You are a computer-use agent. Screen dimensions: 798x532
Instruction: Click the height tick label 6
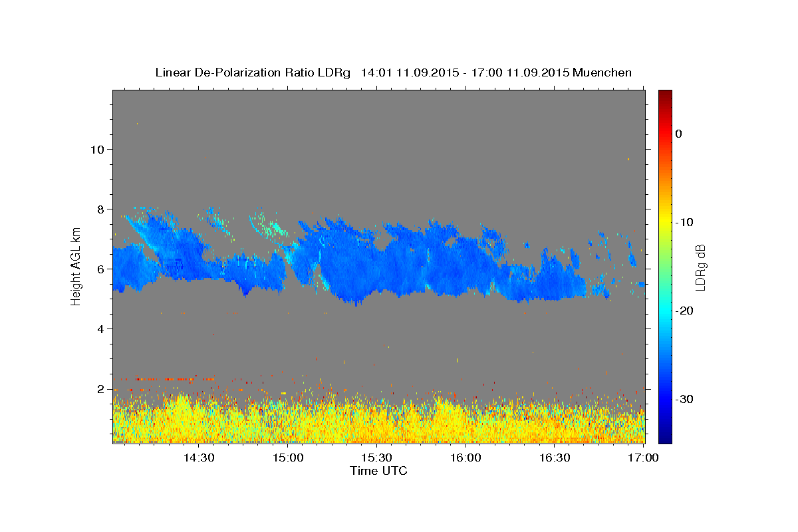[102, 269]
